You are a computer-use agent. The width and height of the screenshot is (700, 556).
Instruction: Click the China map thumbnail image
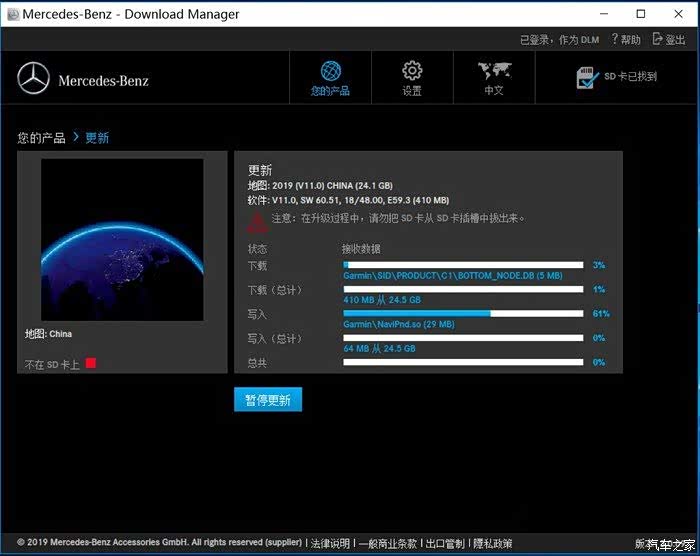click(122, 239)
